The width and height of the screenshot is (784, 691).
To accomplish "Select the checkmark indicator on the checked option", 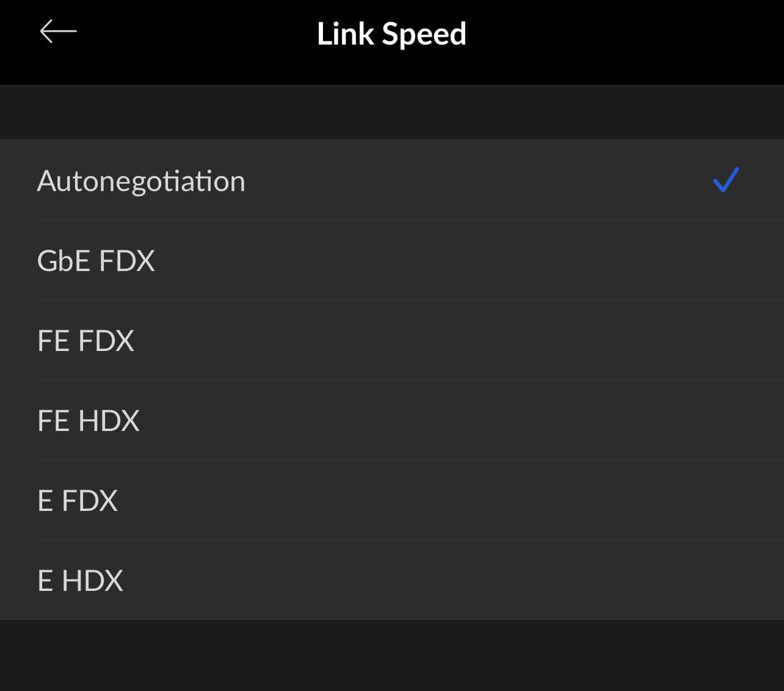I will [725, 179].
